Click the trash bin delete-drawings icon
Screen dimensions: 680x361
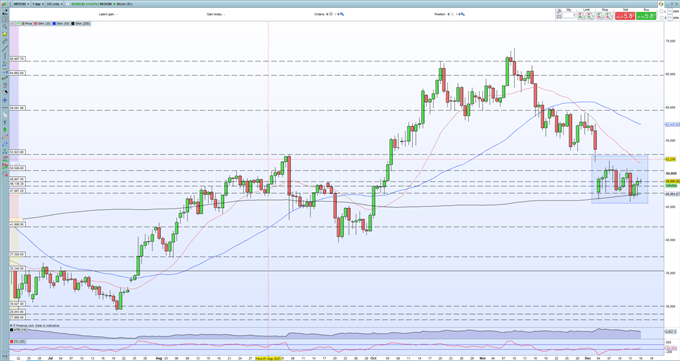(5, 85)
